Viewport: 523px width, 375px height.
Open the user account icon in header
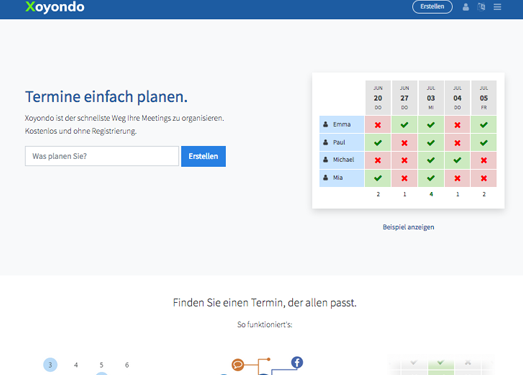[466, 7]
